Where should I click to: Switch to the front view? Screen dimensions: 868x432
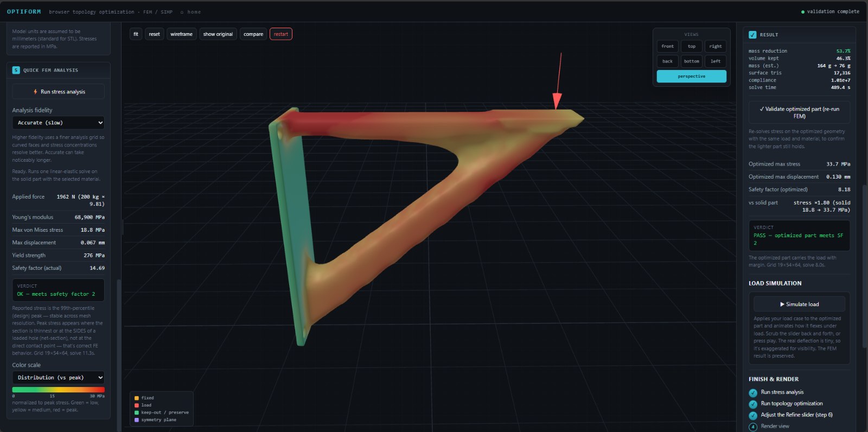pyautogui.click(x=668, y=47)
